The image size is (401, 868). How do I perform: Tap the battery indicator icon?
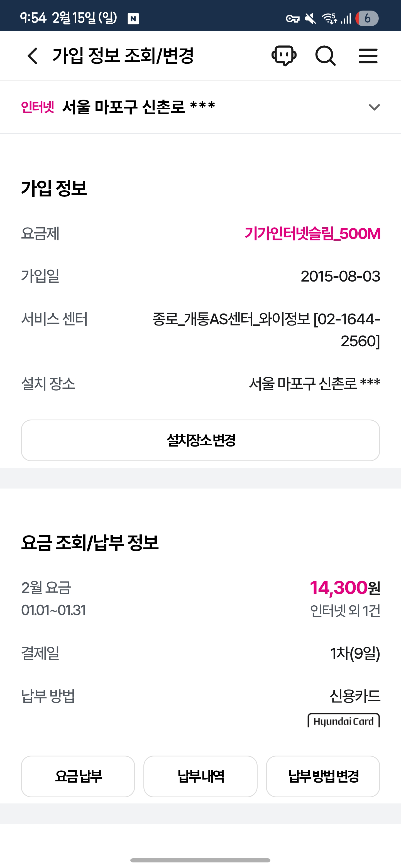pos(367,18)
